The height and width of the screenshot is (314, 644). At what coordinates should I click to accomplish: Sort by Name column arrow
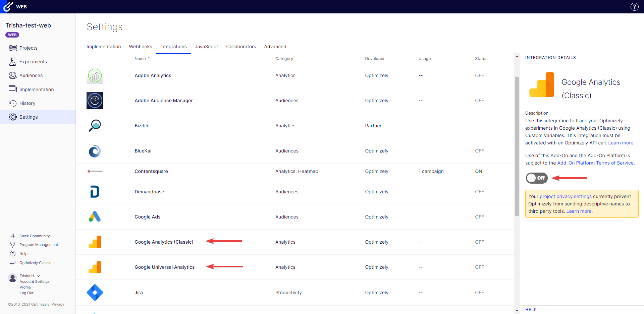pos(149,58)
